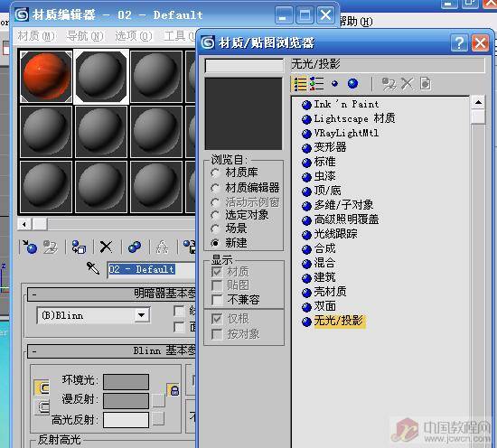Select 无光/投影 material in list
The height and width of the screenshot is (448, 497).
(x=340, y=321)
